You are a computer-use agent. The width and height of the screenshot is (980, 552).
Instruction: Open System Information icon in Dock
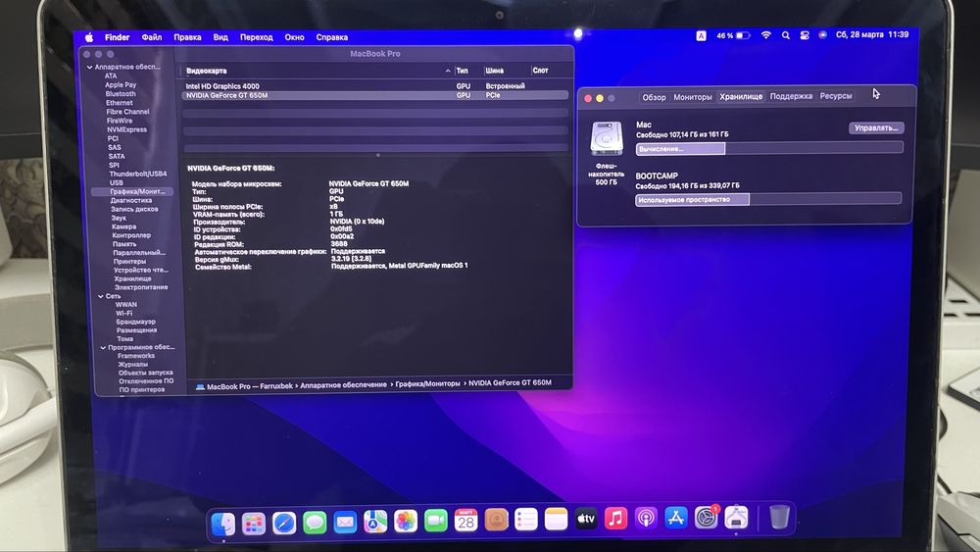pos(736,517)
